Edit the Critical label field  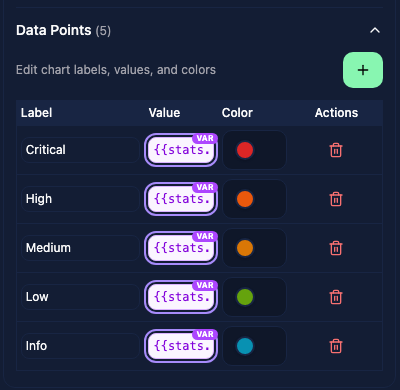coord(80,150)
